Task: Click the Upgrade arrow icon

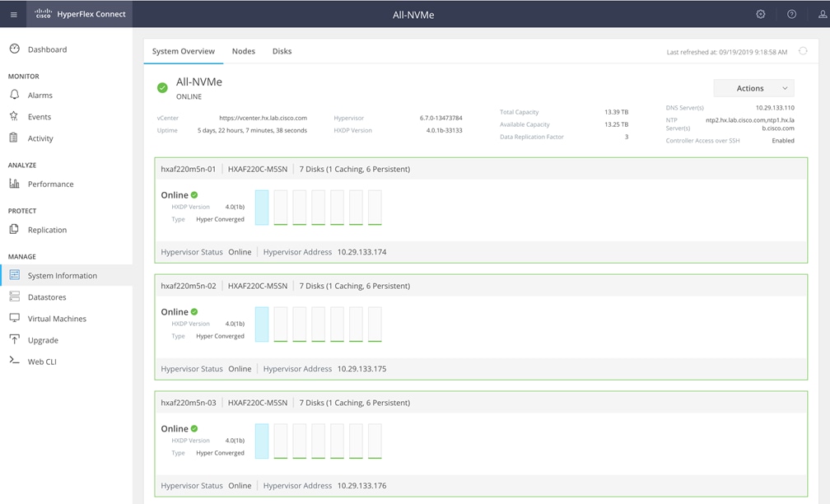Action: pyautogui.click(x=14, y=339)
